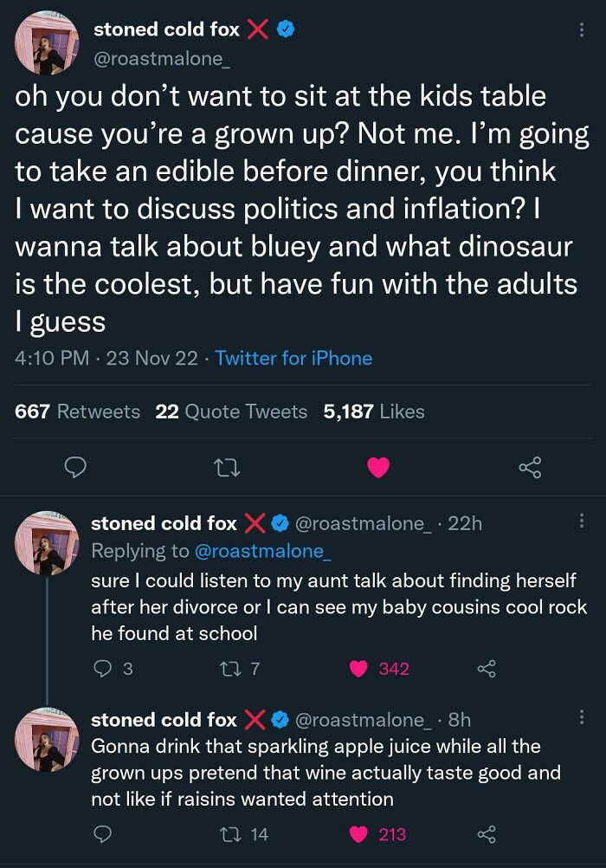Image resolution: width=606 pixels, height=868 pixels.
Task: Open more options on the 8h reply
Action: tap(581, 717)
